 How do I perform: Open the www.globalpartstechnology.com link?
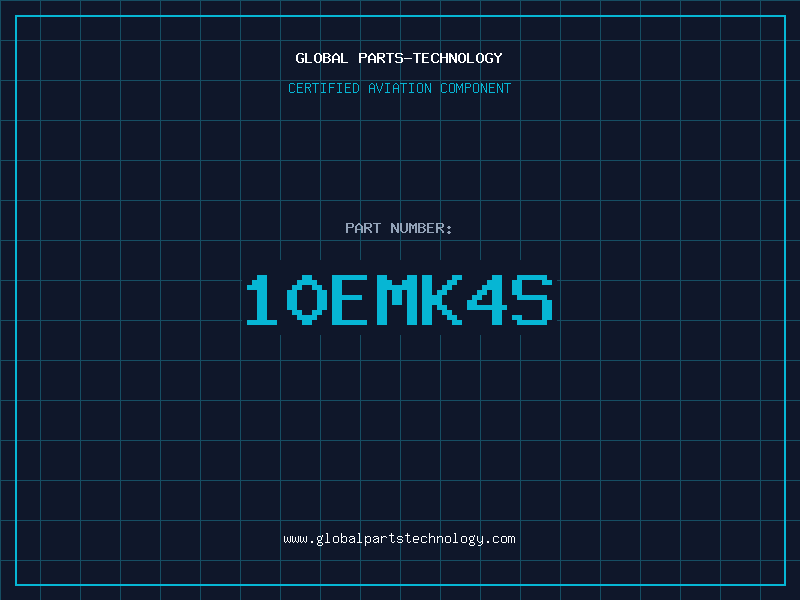pos(399,539)
